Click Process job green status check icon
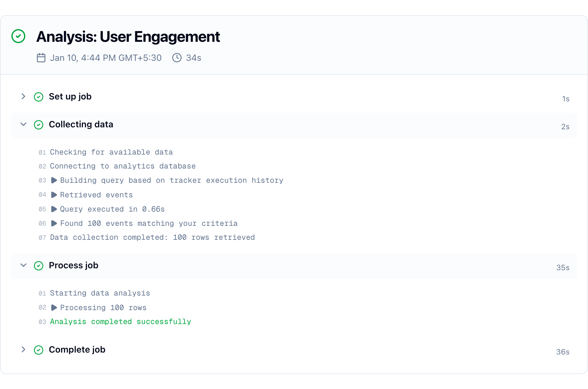Viewport: 588px width, 389px height. tap(39, 265)
